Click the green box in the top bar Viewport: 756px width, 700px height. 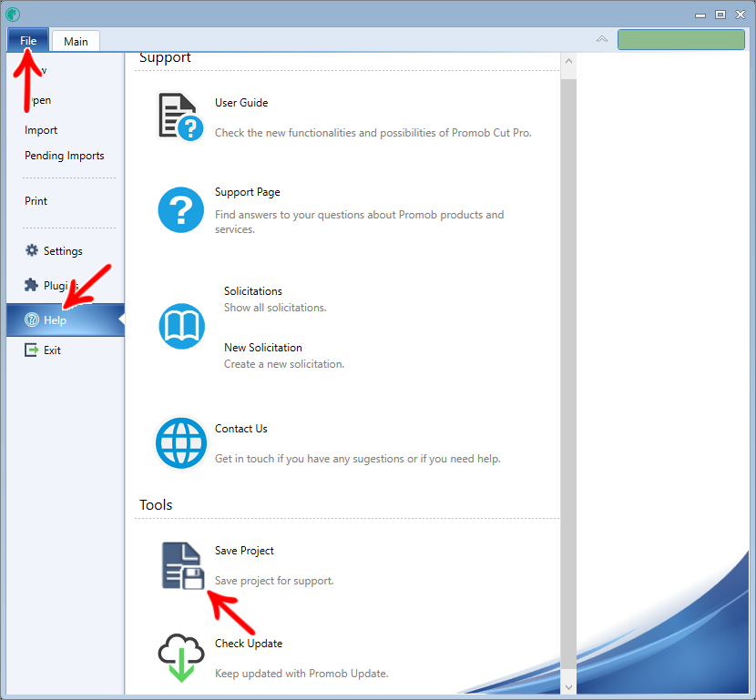pyautogui.click(x=681, y=39)
